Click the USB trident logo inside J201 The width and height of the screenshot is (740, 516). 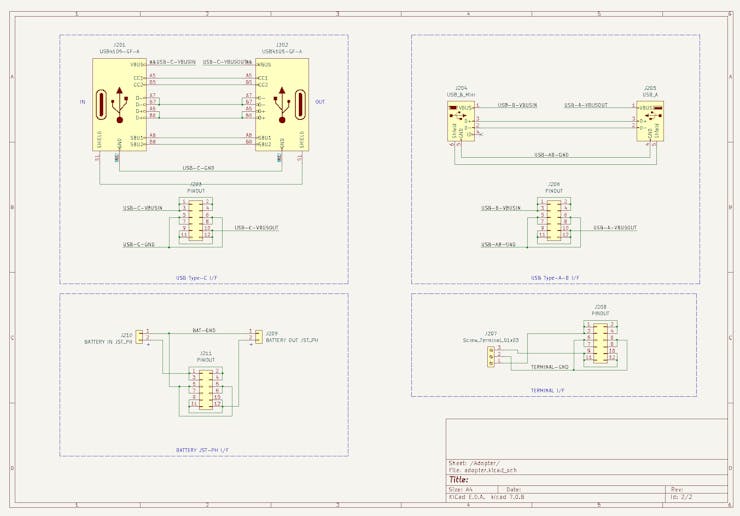click(x=119, y=105)
